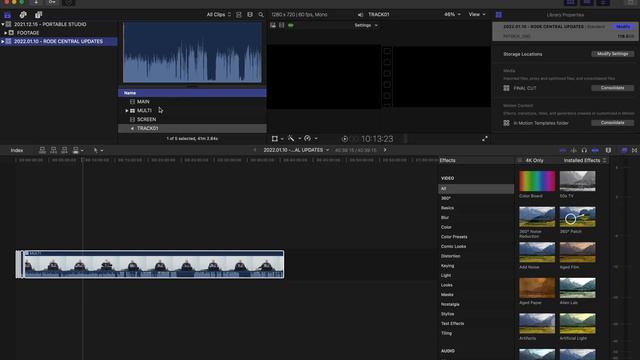Select the Color effects category
640x360 pixels.
pos(446,227)
